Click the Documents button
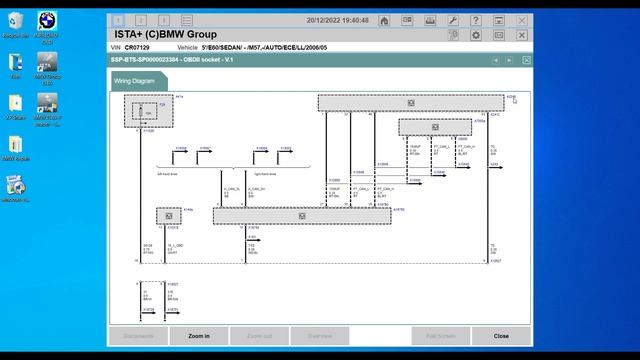Viewport: 640px width, 360px height. point(138,336)
